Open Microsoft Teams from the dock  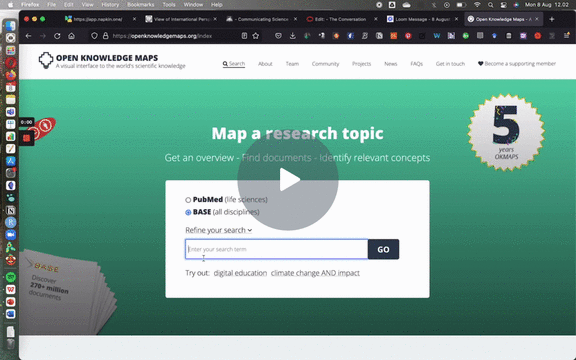10,112
